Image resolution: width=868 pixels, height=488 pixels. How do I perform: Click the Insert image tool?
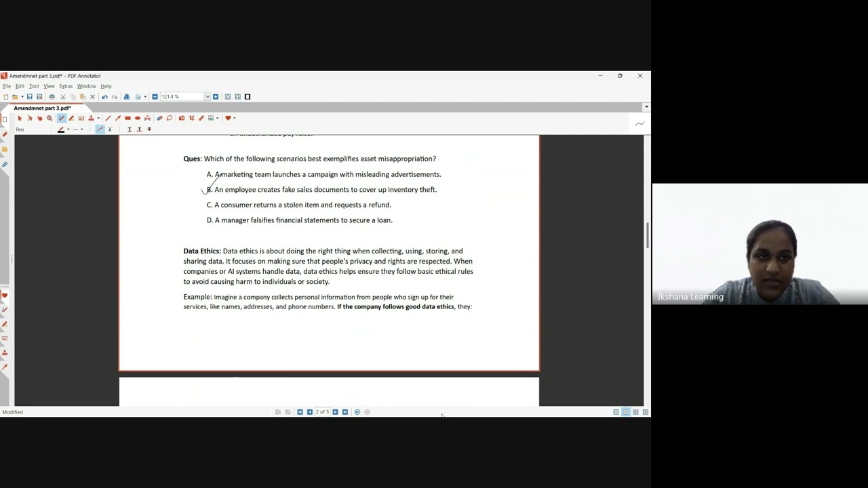pos(211,118)
